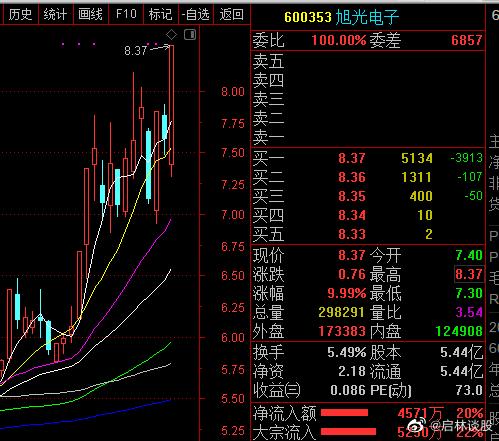The image size is (499, 441).
Task: Select 卖二 row label
Action: (268, 118)
